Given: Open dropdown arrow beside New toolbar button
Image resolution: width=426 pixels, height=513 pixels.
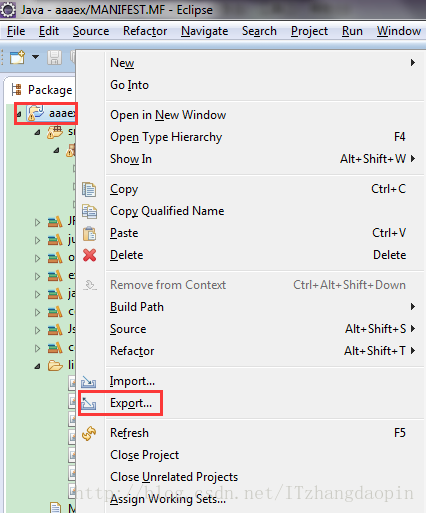Looking at the screenshot, I should [35, 57].
